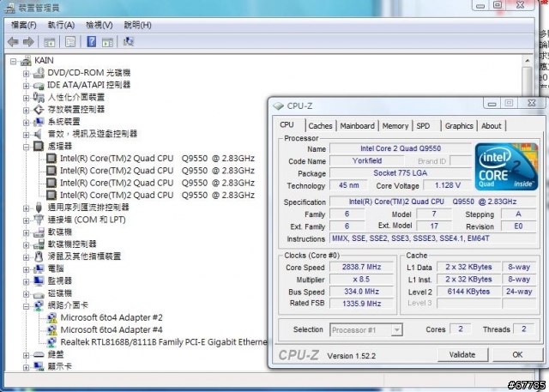Open the 檔案(F) menu
Screen dimensions: 549x392
pyautogui.click(x=23, y=25)
